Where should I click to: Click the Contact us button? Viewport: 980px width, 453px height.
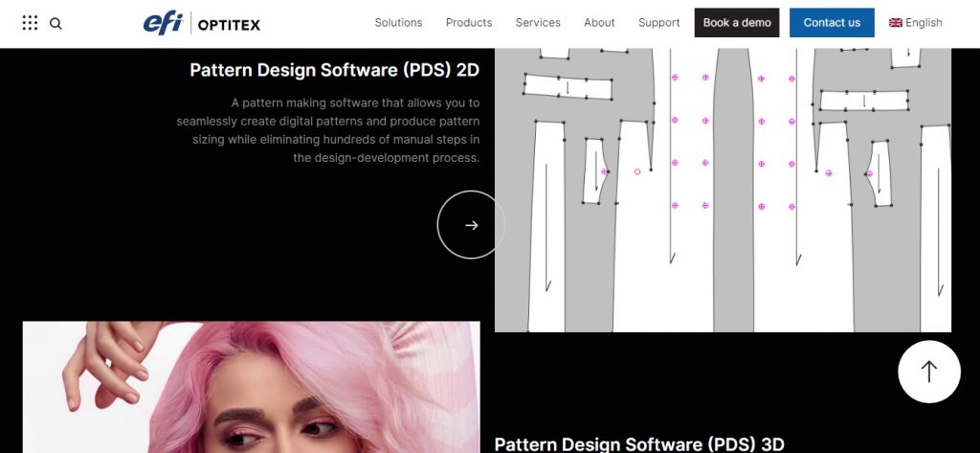[x=832, y=23]
